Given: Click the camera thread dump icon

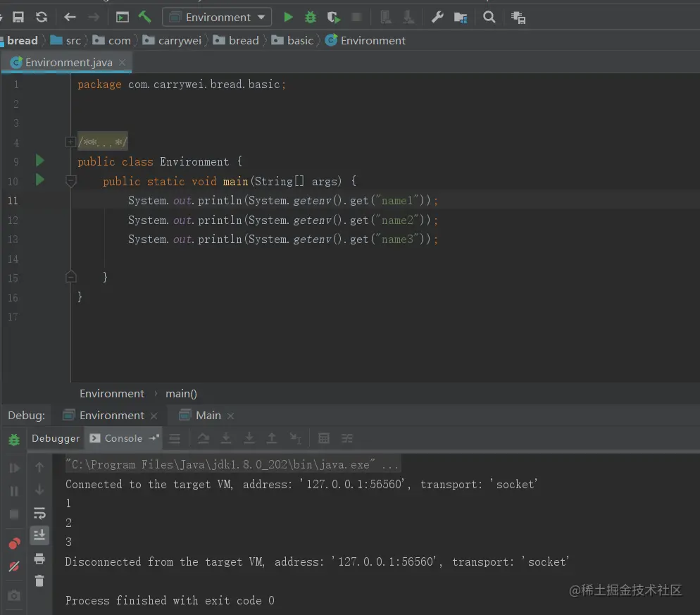Looking at the screenshot, I should 14,595.
